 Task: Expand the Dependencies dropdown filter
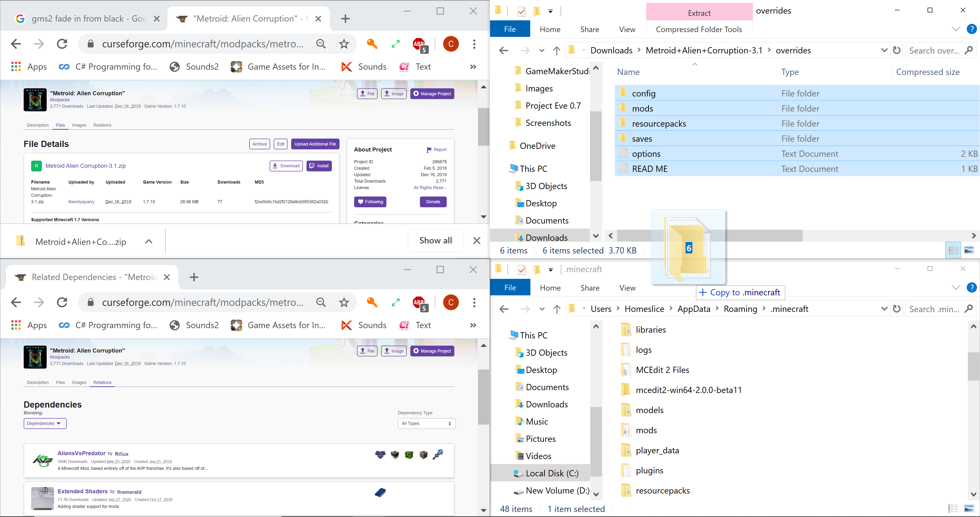(44, 423)
